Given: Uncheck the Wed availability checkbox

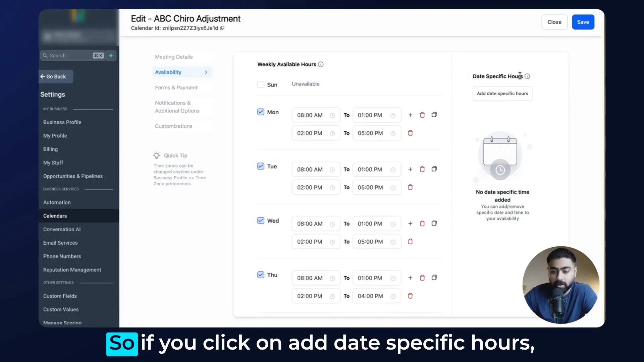Looking at the screenshot, I should point(261,221).
